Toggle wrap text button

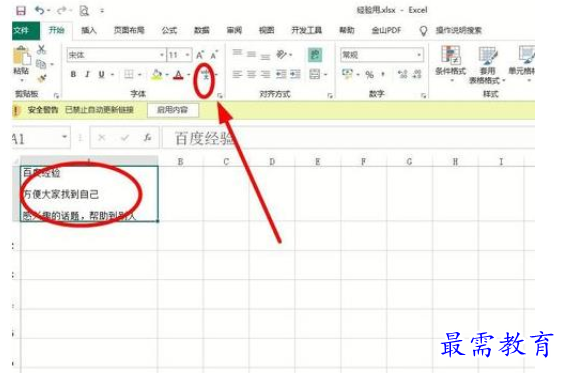(x=315, y=54)
